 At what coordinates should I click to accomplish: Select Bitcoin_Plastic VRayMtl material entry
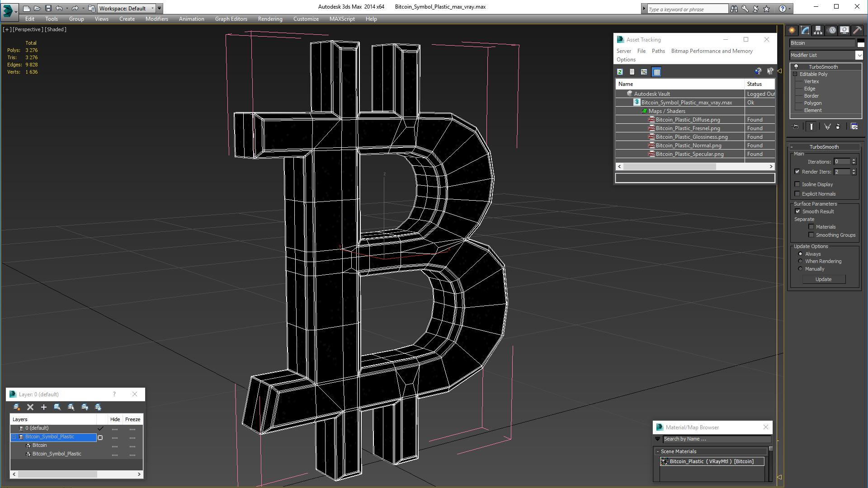pyautogui.click(x=712, y=461)
